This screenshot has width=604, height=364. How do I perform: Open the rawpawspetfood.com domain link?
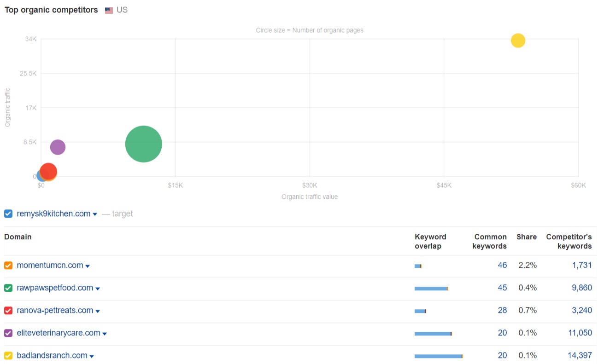[55, 288]
